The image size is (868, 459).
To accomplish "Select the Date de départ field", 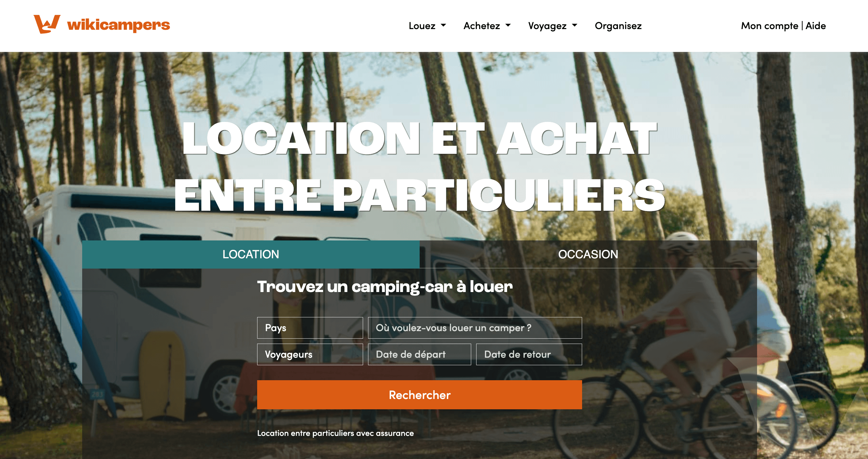I will coord(420,355).
